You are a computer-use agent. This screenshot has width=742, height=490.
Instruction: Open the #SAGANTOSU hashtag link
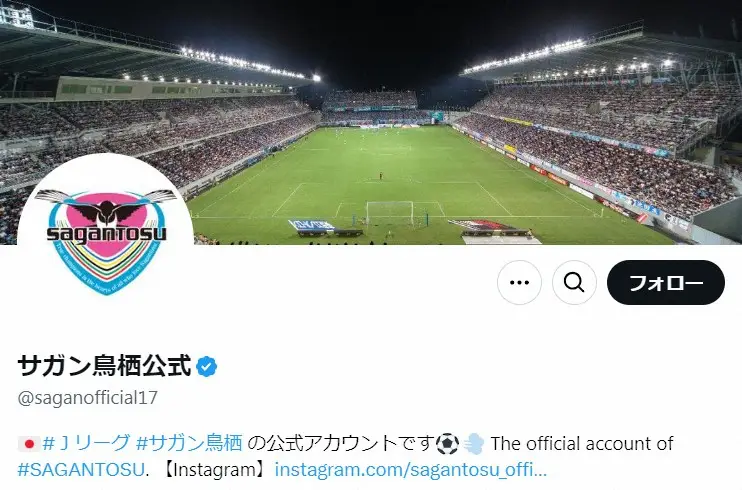81,470
